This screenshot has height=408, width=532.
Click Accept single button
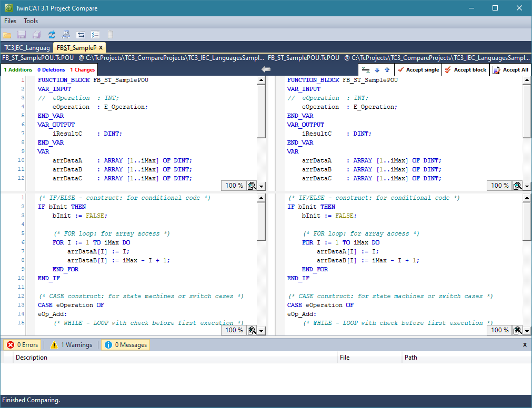tap(418, 70)
